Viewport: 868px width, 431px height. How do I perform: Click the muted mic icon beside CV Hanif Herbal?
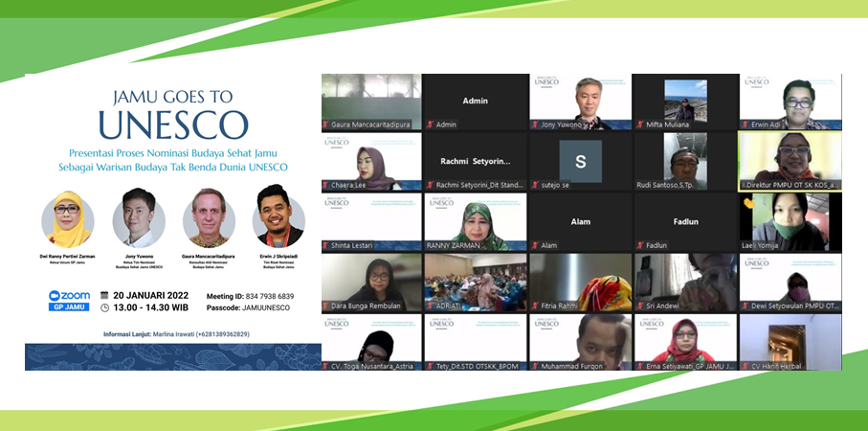tap(745, 366)
